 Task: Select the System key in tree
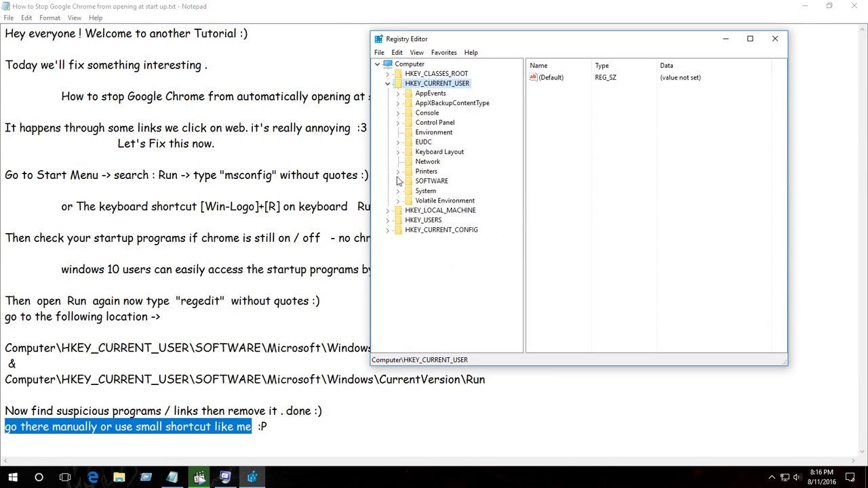tap(425, 191)
